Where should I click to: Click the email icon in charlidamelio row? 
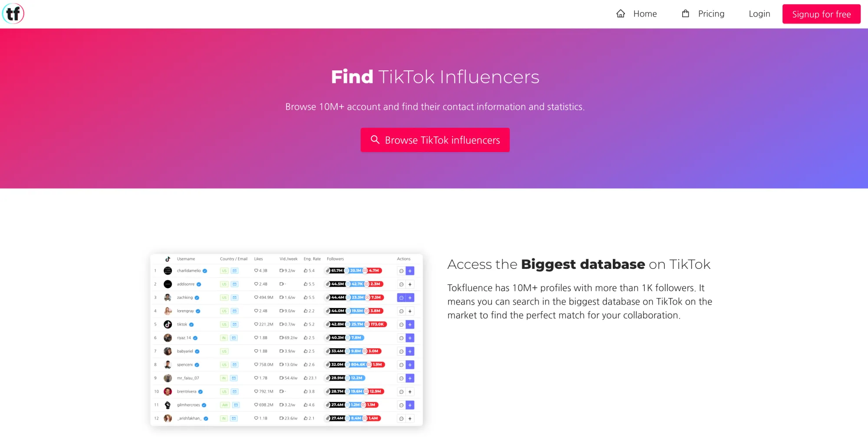pyautogui.click(x=234, y=271)
